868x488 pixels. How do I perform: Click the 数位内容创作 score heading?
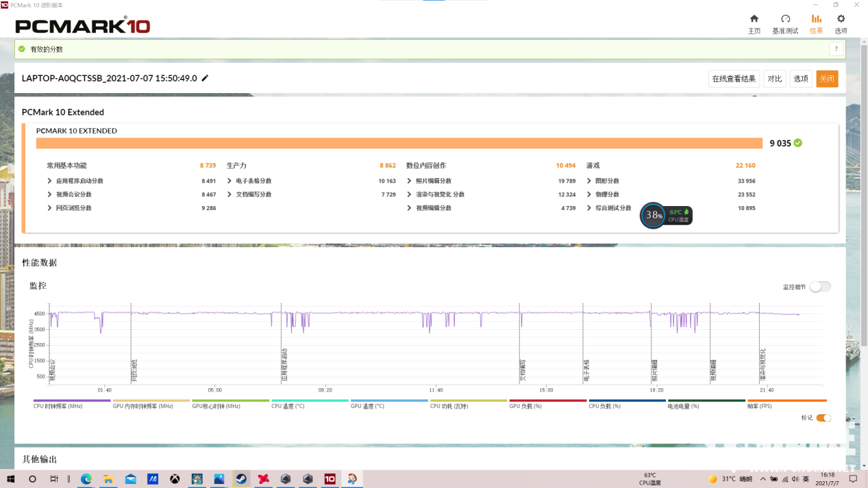tap(426, 166)
